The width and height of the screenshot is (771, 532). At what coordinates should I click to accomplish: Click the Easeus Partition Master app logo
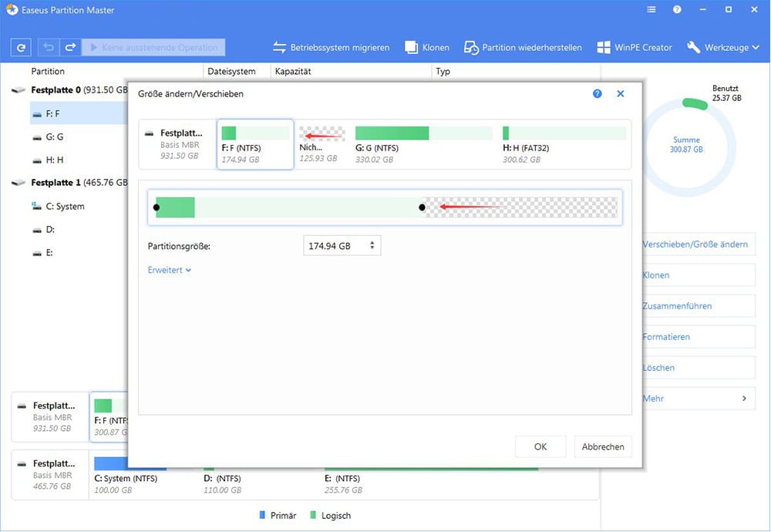(12, 9)
